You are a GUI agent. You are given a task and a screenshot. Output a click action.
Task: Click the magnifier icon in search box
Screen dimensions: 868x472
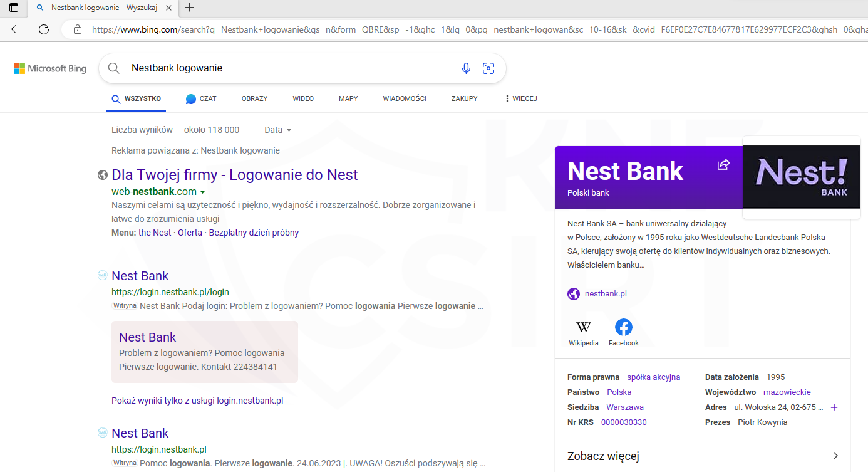point(114,68)
